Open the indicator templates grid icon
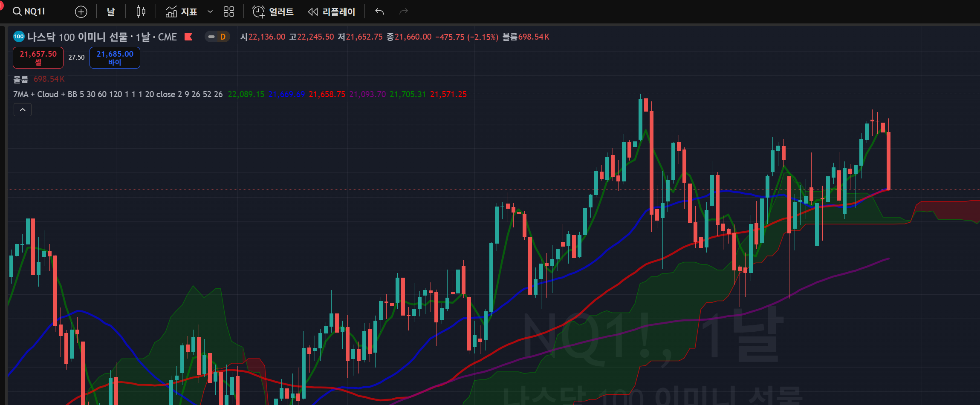The image size is (980, 405). 229,12
